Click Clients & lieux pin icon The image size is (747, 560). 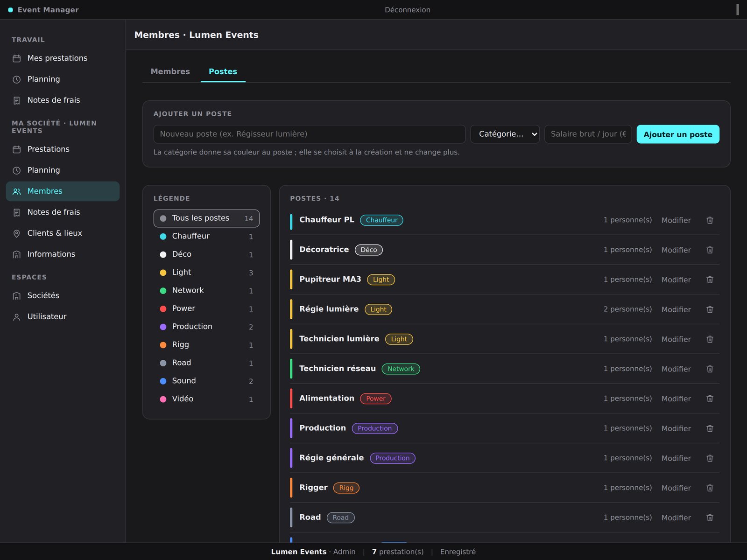pyautogui.click(x=17, y=233)
